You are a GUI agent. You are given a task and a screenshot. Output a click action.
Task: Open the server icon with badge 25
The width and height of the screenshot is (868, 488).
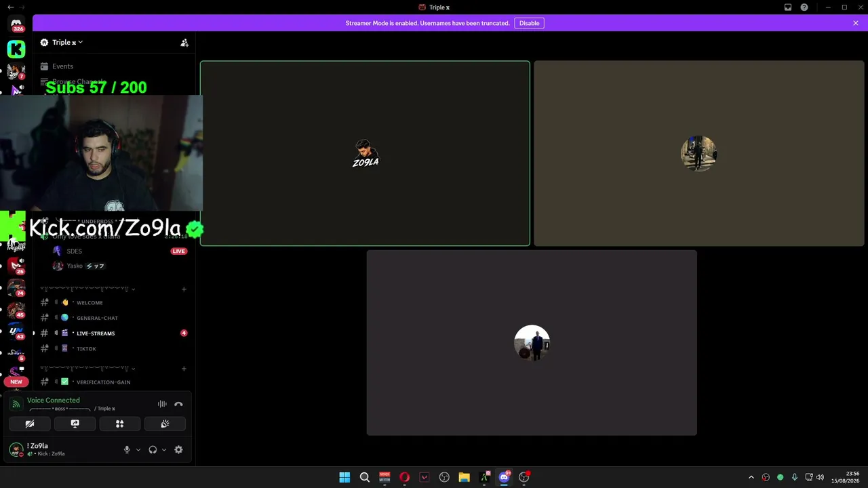click(16, 266)
